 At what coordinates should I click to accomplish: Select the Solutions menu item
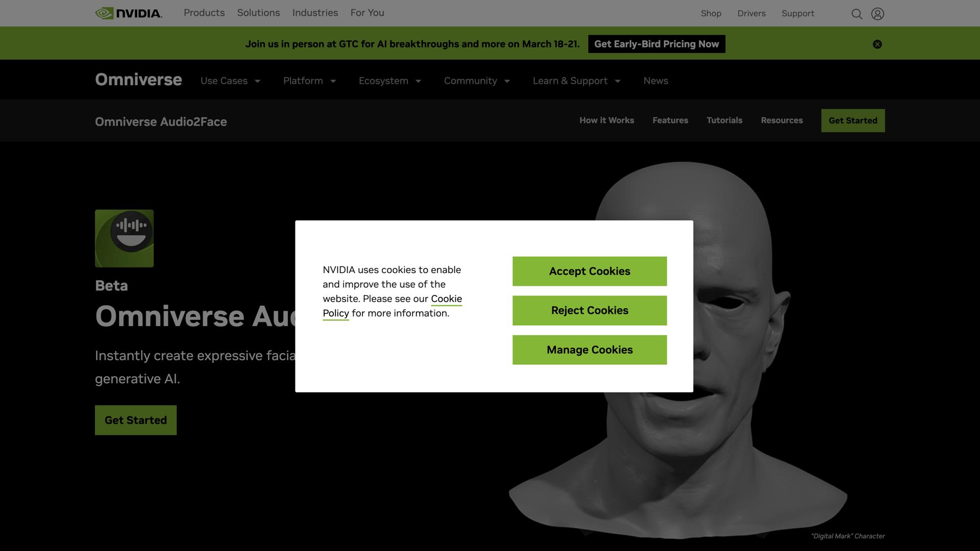pos(258,13)
